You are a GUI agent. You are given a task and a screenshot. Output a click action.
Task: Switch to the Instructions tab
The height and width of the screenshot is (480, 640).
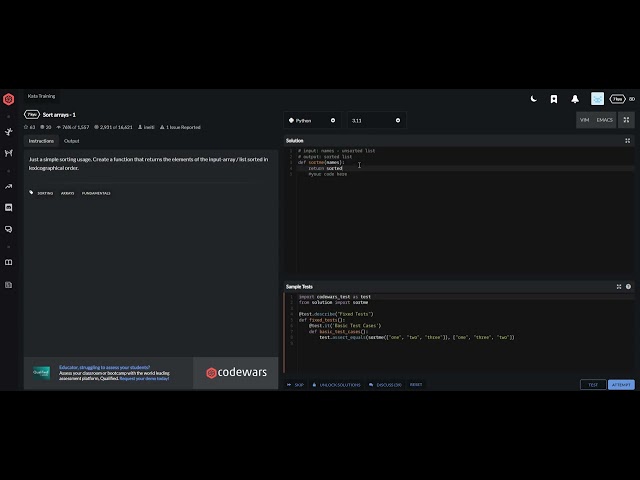click(x=41, y=141)
